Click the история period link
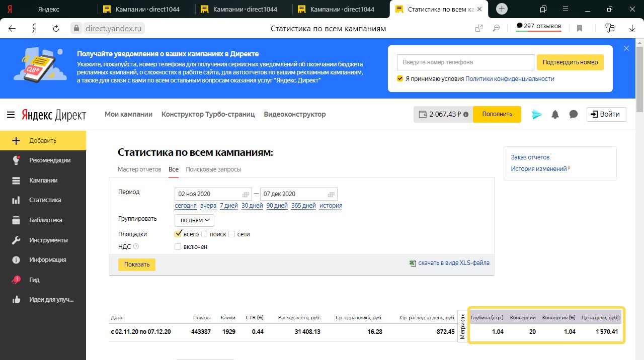644x360 pixels. coord(331,206)
